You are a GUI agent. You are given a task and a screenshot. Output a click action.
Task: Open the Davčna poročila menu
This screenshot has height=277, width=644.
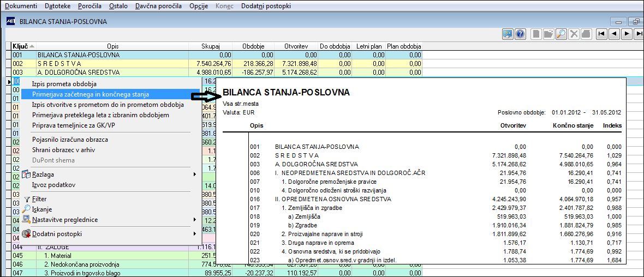pyautogui.click(x=158, y=6)
